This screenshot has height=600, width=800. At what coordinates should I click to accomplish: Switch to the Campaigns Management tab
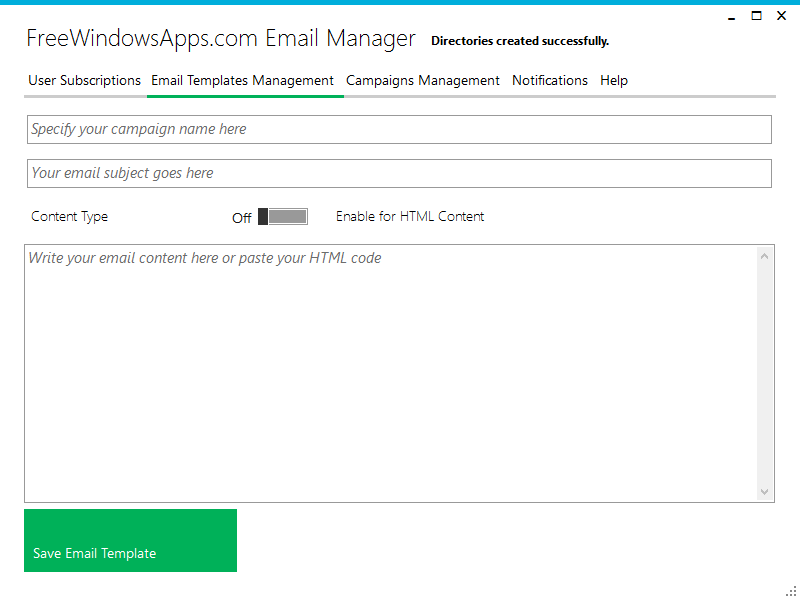pos(423,81)
